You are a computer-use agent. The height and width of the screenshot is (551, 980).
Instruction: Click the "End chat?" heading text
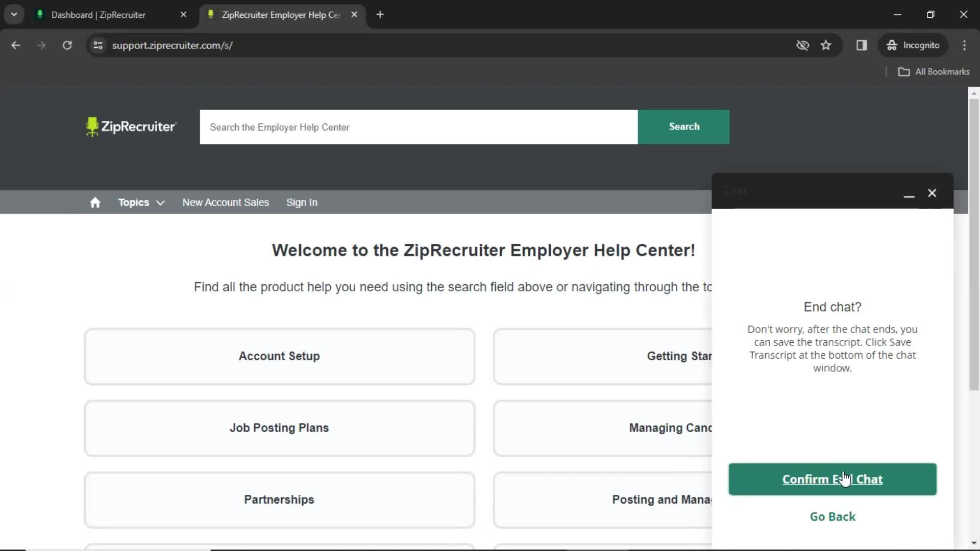click(832, 307)
